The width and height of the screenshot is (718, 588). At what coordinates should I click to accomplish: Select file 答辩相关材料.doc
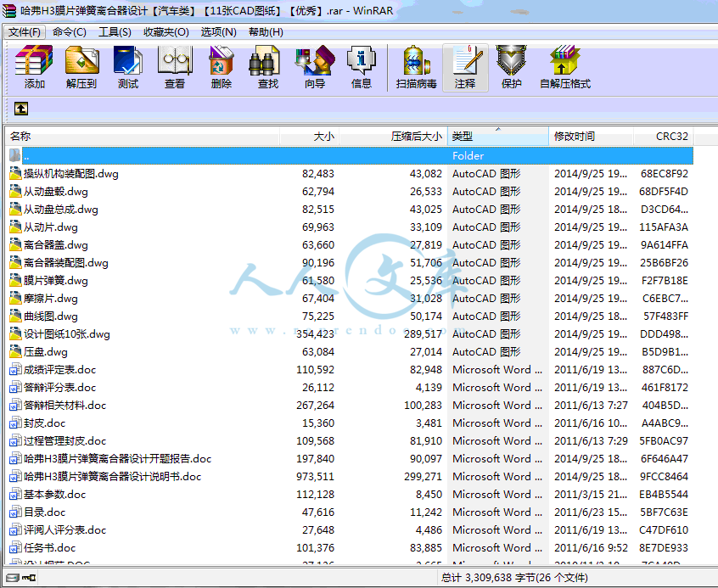(x=351, y=406)
